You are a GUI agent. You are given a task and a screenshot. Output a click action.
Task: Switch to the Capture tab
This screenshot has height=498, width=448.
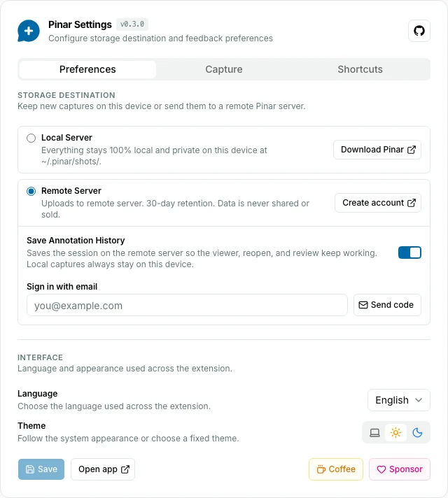224,69
